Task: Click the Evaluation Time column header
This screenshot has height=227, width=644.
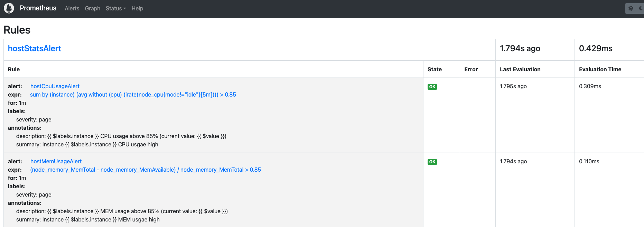Action: tap(600, 69)
